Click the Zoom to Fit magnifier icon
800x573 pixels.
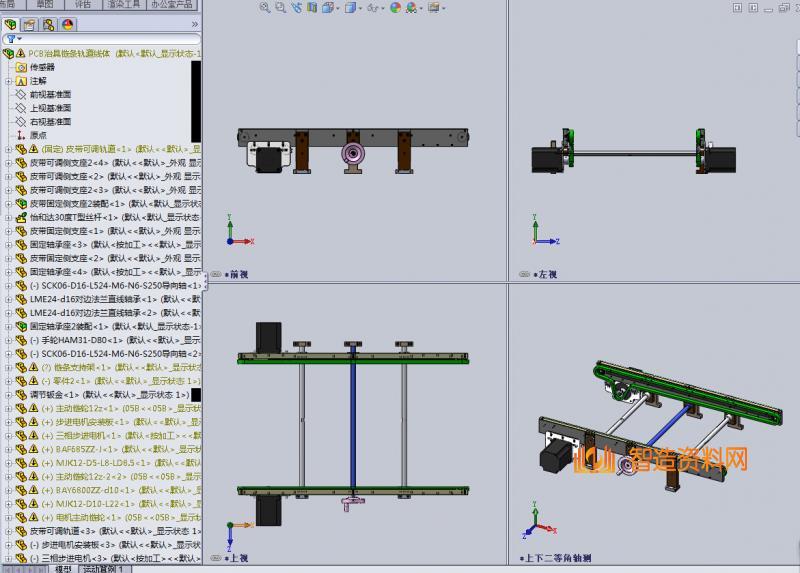point(265,8)
